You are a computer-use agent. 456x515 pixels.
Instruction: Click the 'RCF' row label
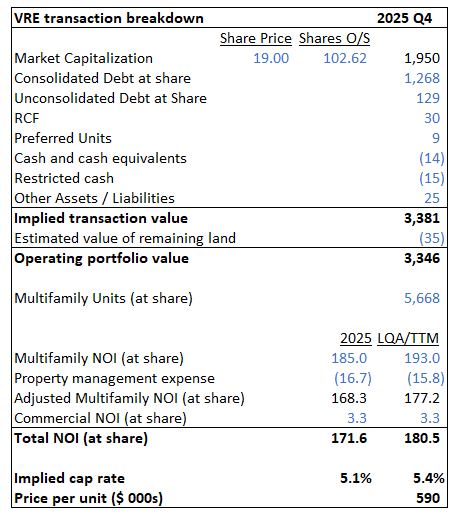[27, 118]
